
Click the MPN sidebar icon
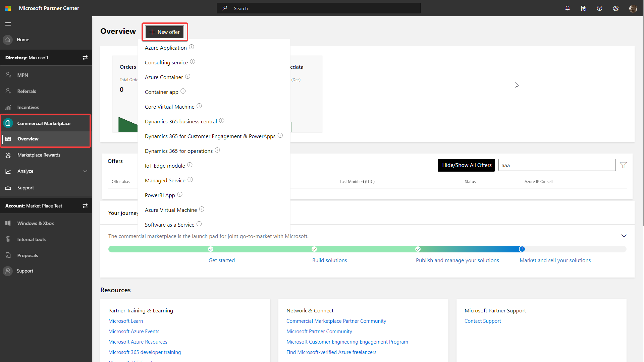click(x=8, y=74)
